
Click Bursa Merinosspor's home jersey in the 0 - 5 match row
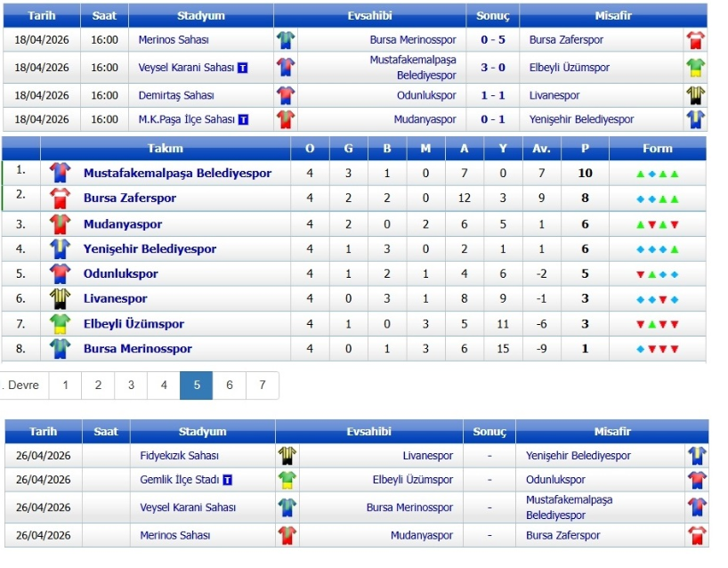(x=286, y=40)
